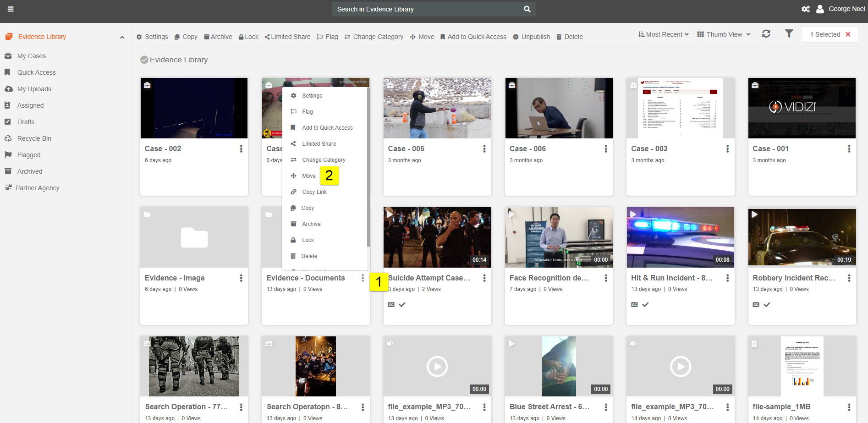868x423 pixels.
Task: Open the top-right settings gears icon
Action: click(805, 9)
